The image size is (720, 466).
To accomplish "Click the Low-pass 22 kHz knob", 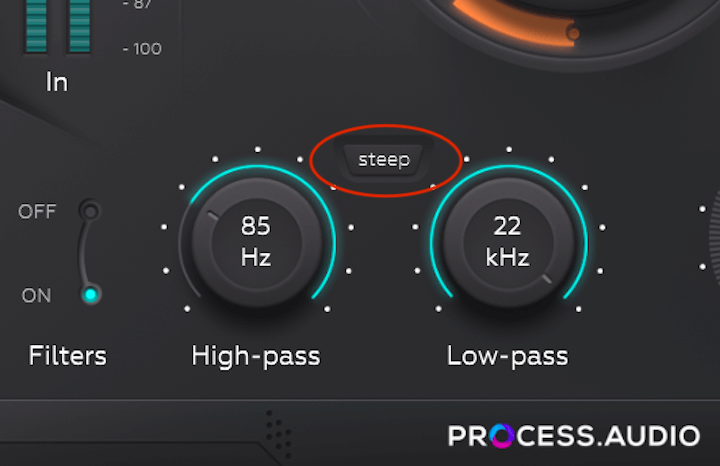I will (508, 242).
